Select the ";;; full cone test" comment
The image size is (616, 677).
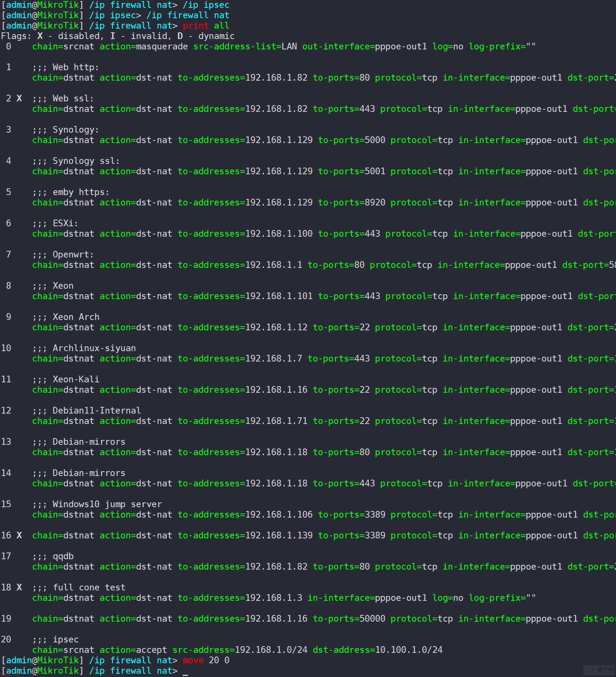pos(79,587)
